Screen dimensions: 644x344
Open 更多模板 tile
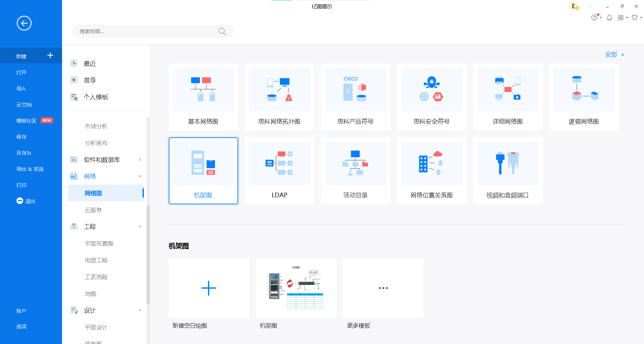tap(383, 288)
